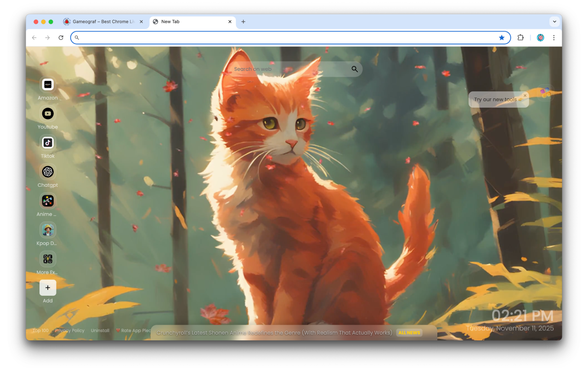Open the Kpop D... shortcut icon

48,230
